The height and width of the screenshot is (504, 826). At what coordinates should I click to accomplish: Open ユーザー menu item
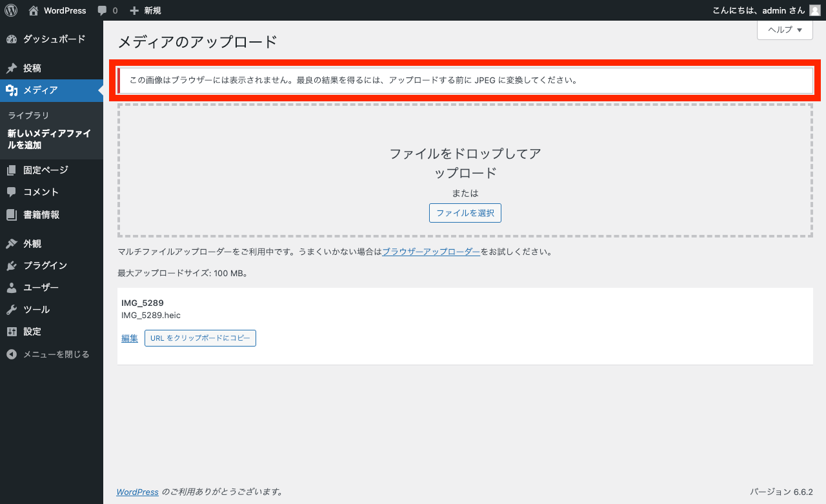[52, 288]
